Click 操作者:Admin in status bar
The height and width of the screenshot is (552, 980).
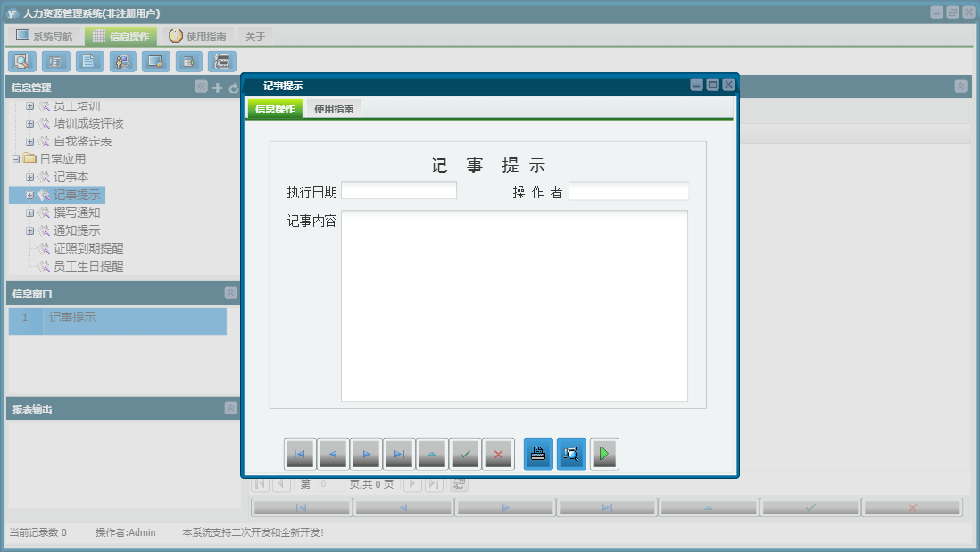tap(126, 532)
